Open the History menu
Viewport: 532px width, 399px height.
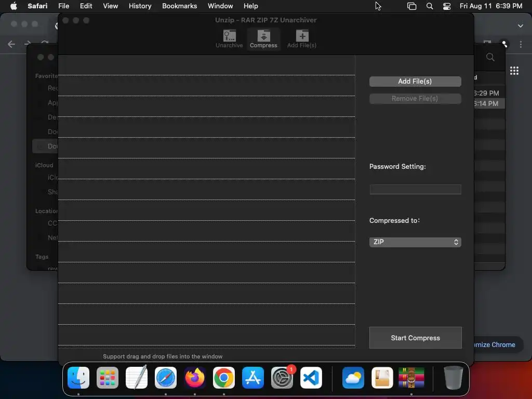pos(140,6)
